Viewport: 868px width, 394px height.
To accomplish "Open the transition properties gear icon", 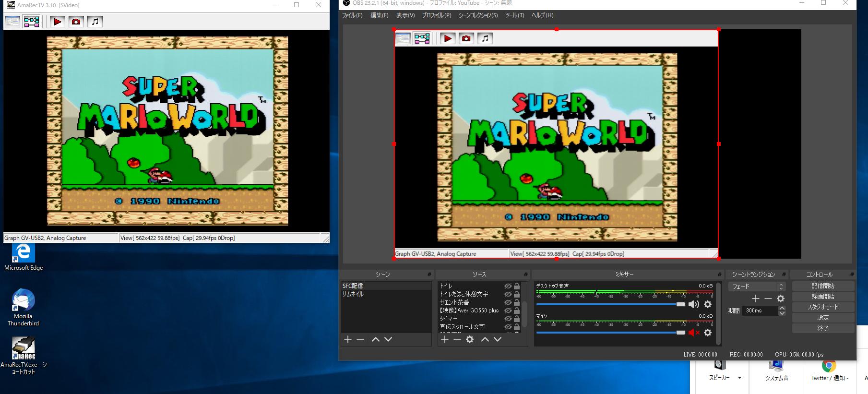I will tap(781, 298).
